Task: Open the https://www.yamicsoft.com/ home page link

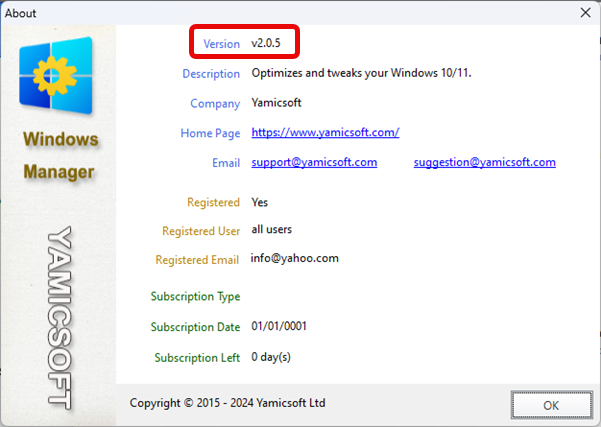Action: pyautogui.click(x=325, y=133)
